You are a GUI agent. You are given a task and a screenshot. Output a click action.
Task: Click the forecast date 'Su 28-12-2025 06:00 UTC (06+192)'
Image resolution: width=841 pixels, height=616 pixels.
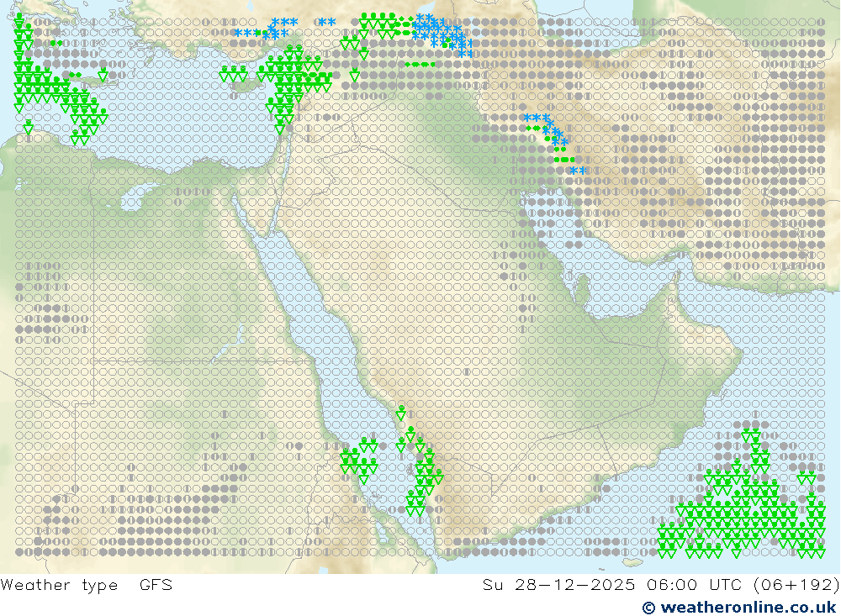[661, 585]
